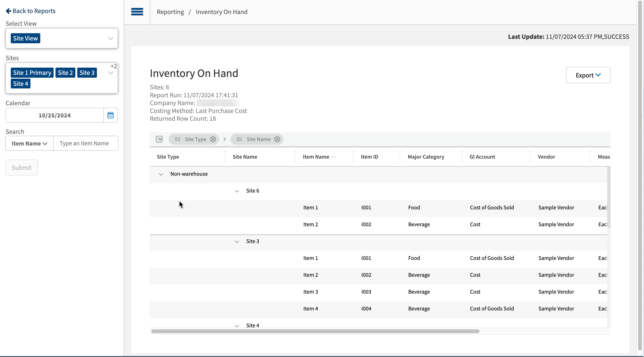Image resolution: width=644 pixels, height=357 pixels.
Task: Open the hamburger navigation menu
Action: (x=137, y=12)
